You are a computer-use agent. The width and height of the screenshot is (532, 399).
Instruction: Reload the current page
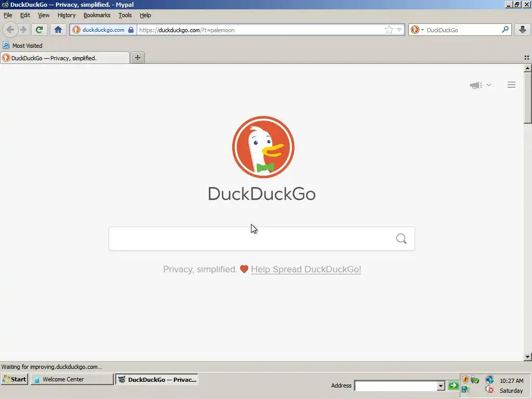pos(39,30)
